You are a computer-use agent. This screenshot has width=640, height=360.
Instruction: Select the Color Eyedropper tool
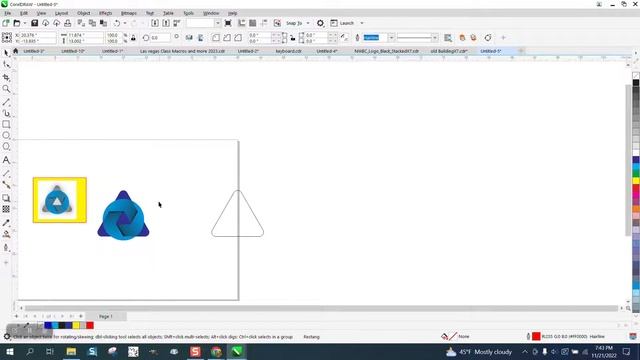(x=6, y=223)
